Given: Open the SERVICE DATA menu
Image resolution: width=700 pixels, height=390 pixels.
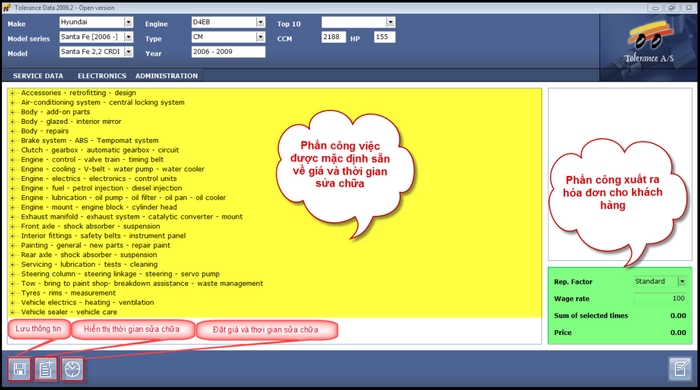Looking at the screenshot, I should pos(38,76).
